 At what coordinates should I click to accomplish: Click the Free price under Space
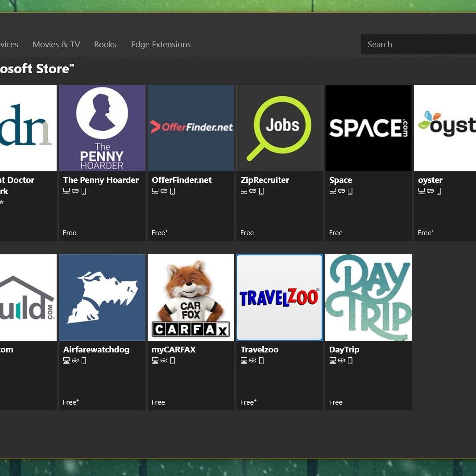point(336,233)
